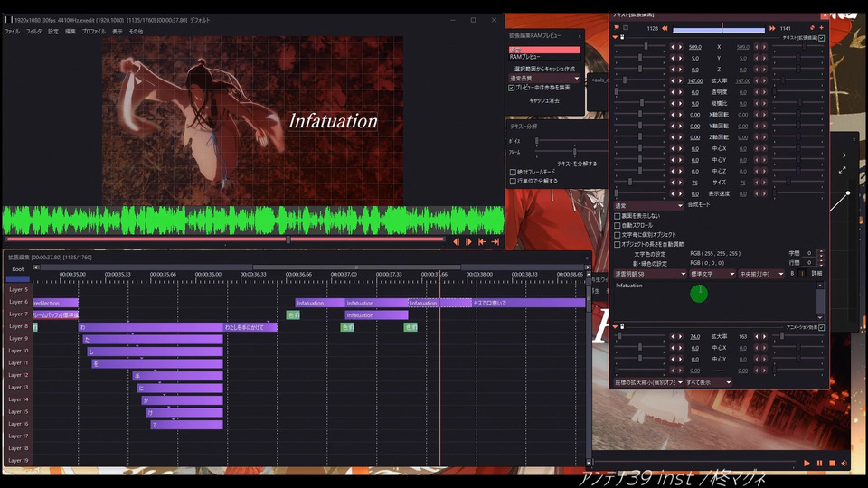Click テキストを分解する button
868x488 pixels.
[577, 164]
